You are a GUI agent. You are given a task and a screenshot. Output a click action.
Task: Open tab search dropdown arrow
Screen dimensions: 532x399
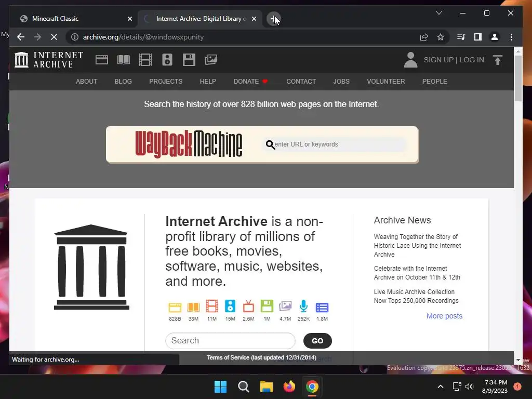(438, 13)
